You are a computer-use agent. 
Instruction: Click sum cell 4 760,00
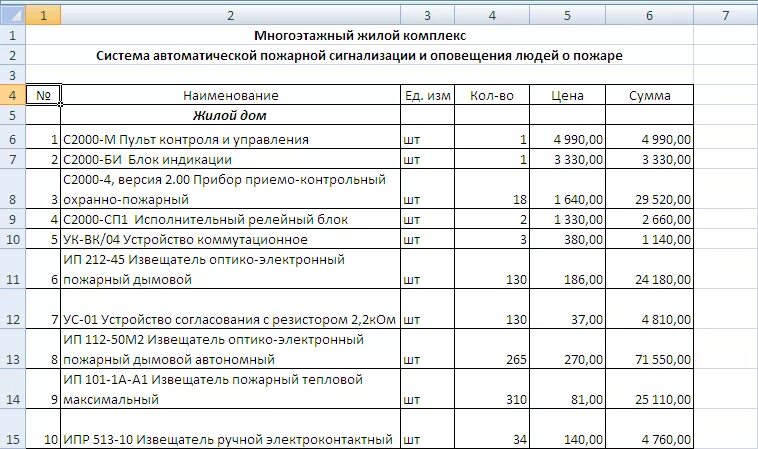coord(649,429)
